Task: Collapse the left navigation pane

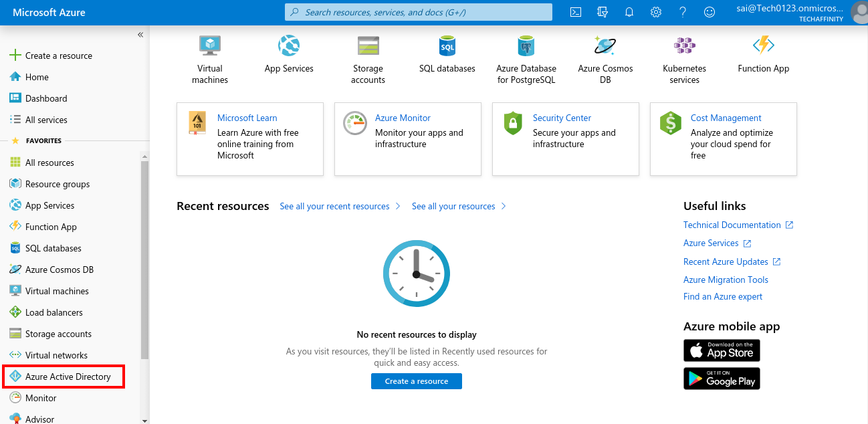Action: tap(140, 34)
